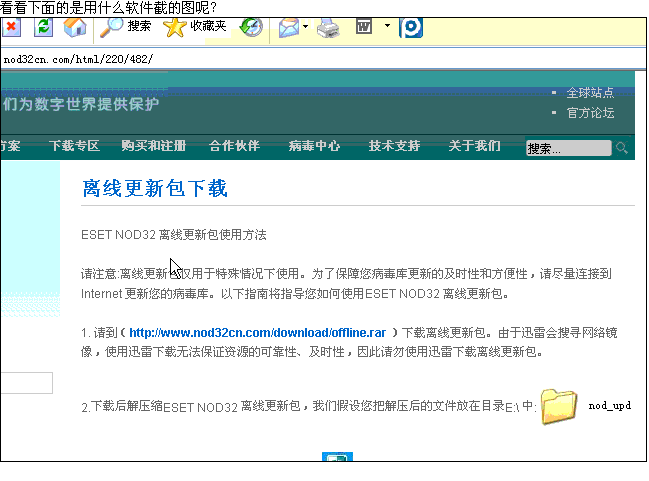
Task: Open the 技术支持 menu item
Action: tap(394, 146)
